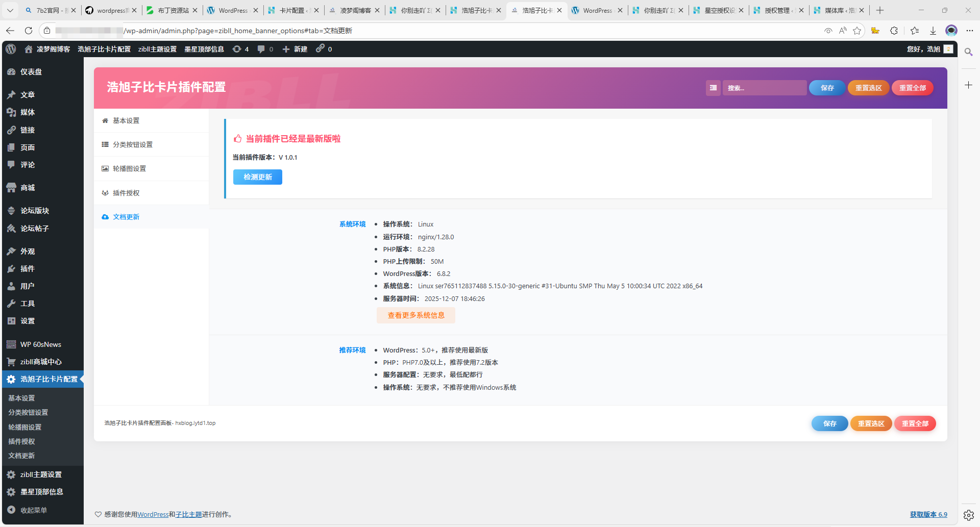The height and width of the screenshot is (527, 980).
Task: Click the updates refresh icon showing 4
Action: coord(237,49)
